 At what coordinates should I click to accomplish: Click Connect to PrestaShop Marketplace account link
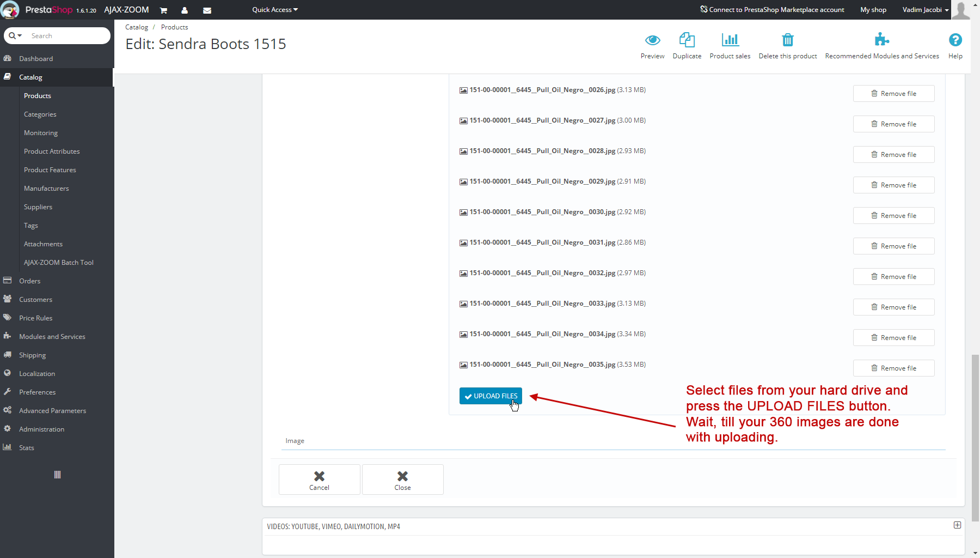[x=772, y=10]
